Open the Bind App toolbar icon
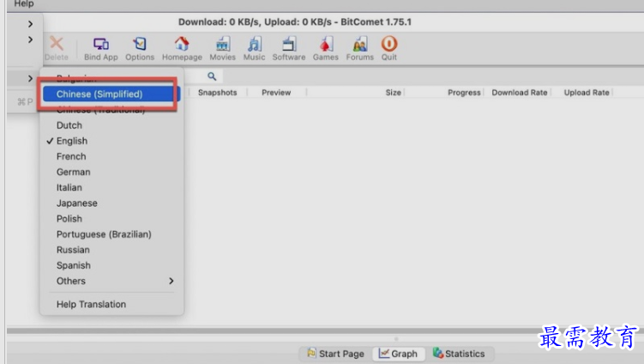 click(x=100, y=49)
